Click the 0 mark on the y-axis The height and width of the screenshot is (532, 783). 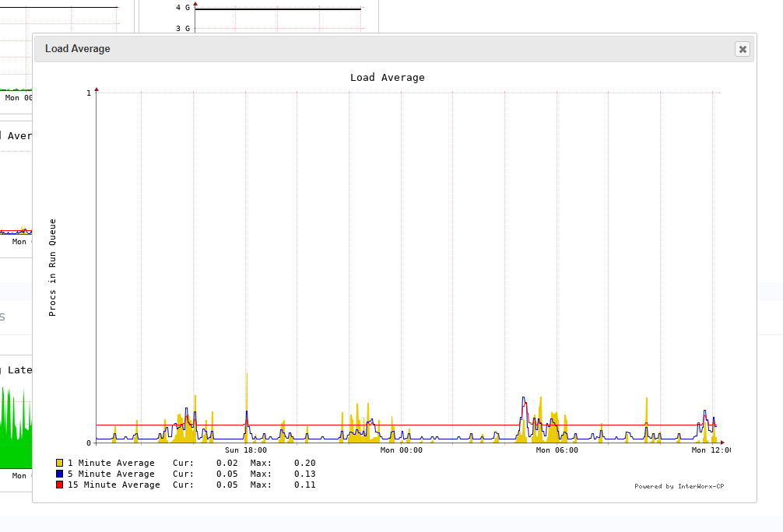(x=87, y=442)
